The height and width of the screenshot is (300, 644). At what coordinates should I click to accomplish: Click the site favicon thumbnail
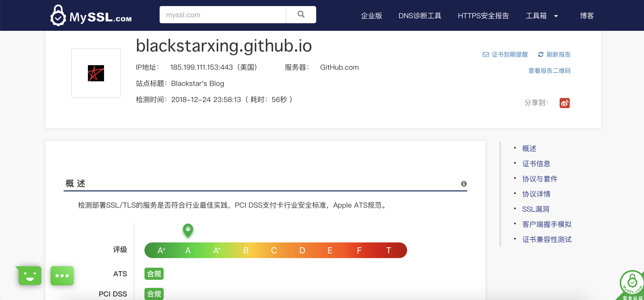(96, 73)
